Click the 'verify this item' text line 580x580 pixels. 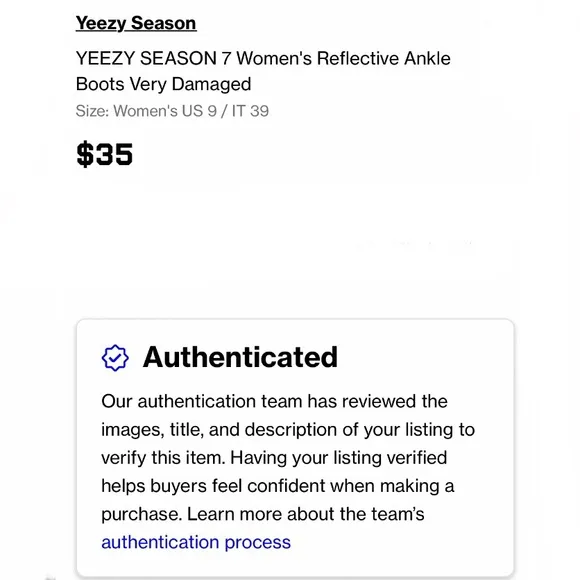click(274, 458)
